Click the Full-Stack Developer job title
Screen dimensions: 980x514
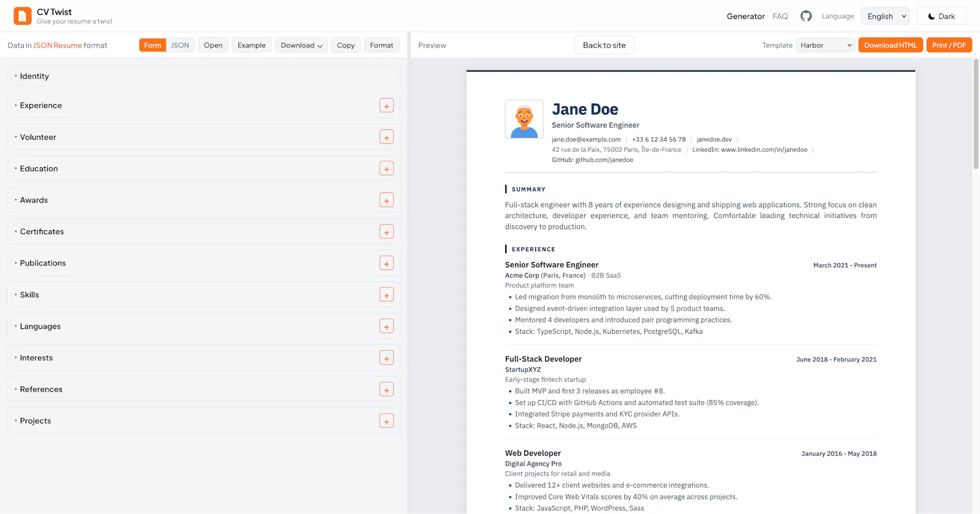coord(543,359)
